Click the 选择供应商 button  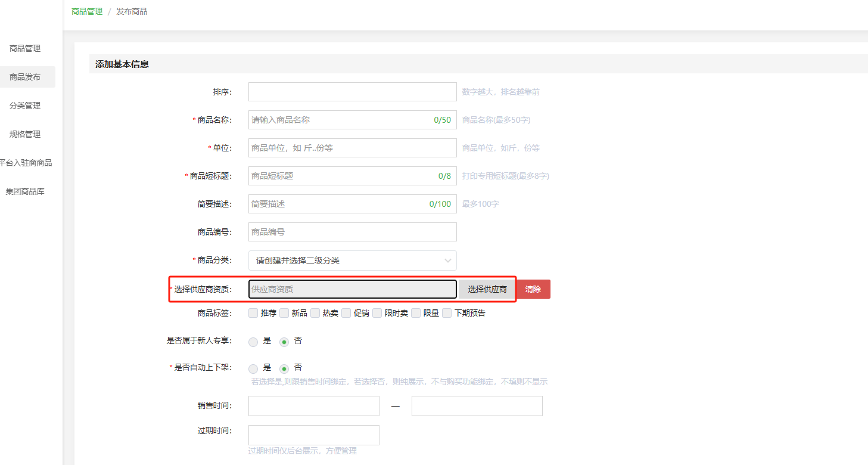[x=487, y=289]
